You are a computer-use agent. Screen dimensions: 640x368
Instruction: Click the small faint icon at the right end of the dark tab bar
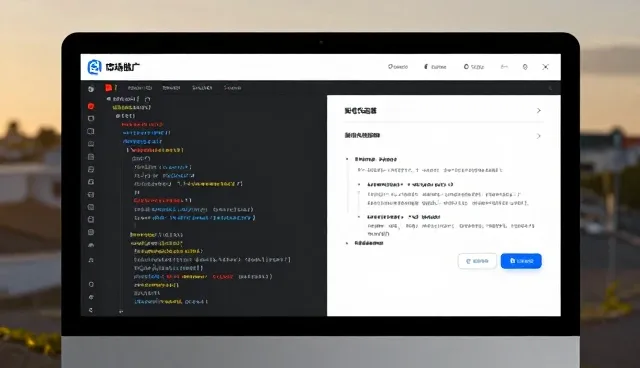click(550, 88)
